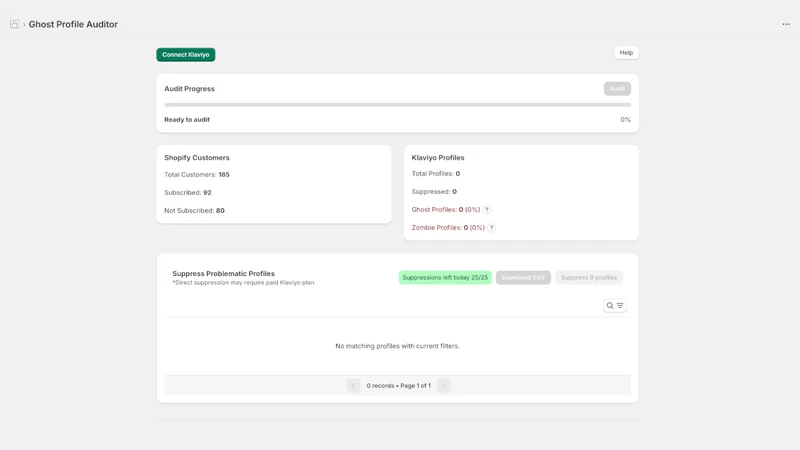Click Not Subscribed: 80 text
Screen dimensions: 800x450
194,210
